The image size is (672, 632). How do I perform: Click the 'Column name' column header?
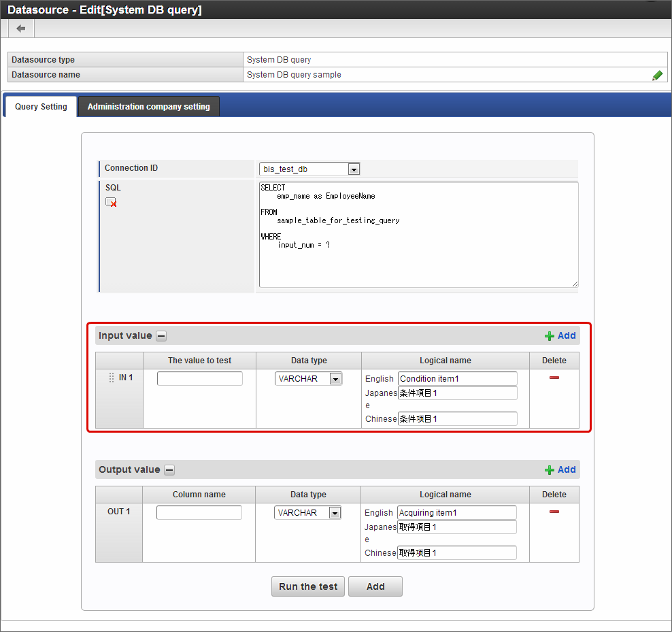click(x=199, y=495)
